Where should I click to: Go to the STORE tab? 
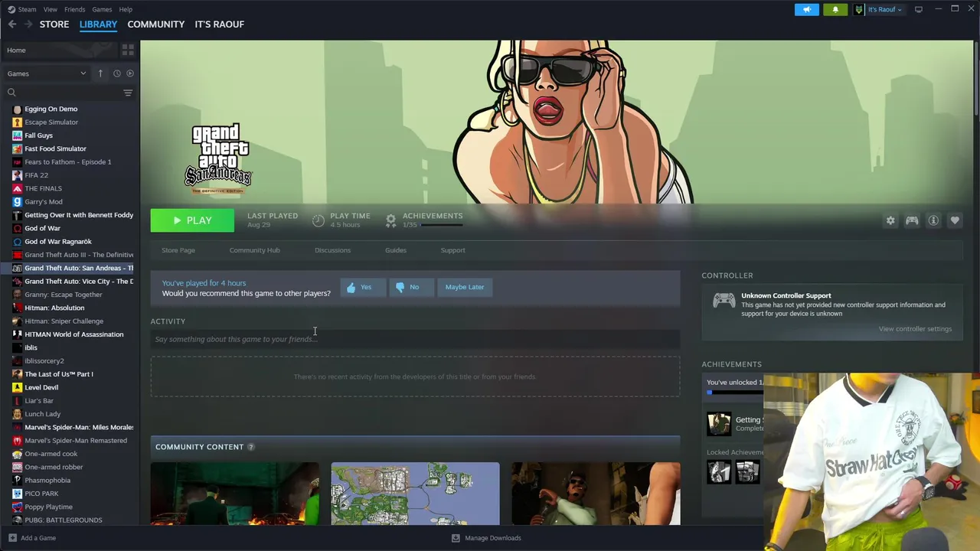[x=54, y=24]
